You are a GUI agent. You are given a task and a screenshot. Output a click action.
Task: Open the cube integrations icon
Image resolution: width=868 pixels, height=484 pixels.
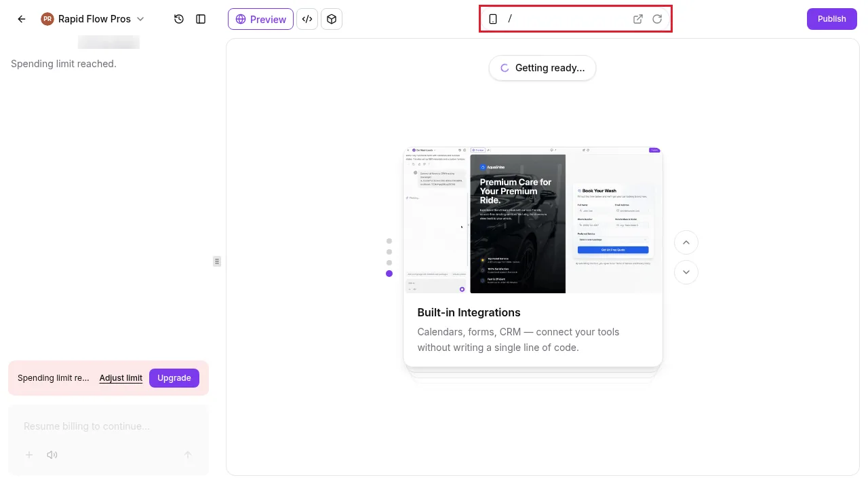pyautogui.click(x=332, y=19)
